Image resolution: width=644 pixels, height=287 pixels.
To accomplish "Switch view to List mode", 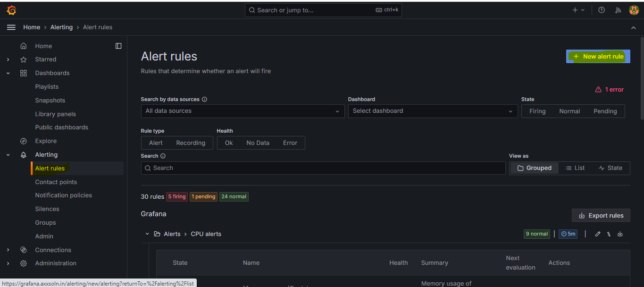I will point(575,168).
